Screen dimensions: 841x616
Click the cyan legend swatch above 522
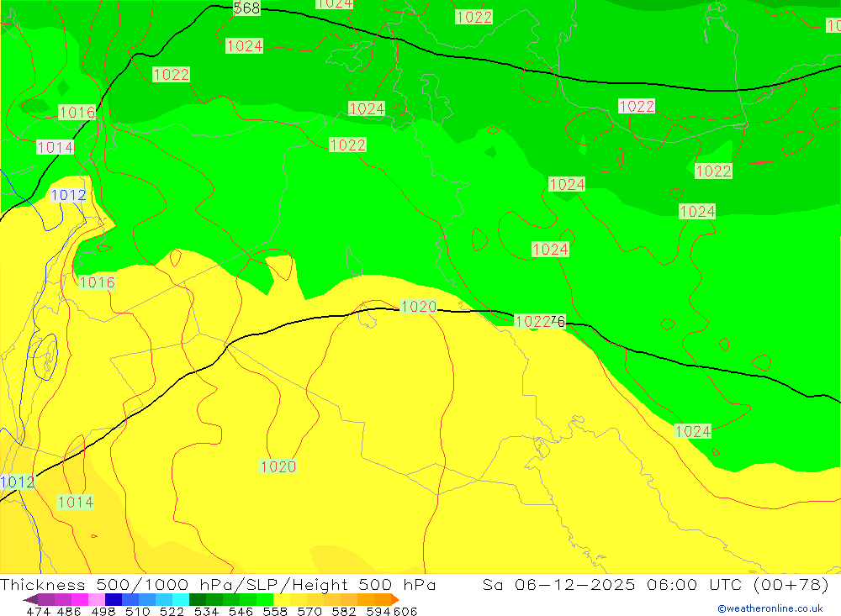point(181,599)
